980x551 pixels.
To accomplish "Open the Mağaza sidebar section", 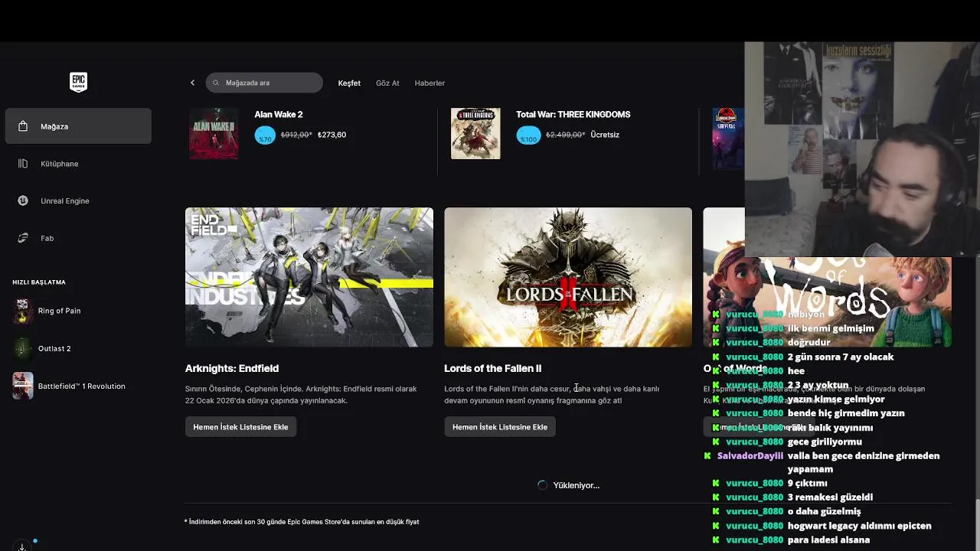I will pyautogui.click(x=78, y=126).
